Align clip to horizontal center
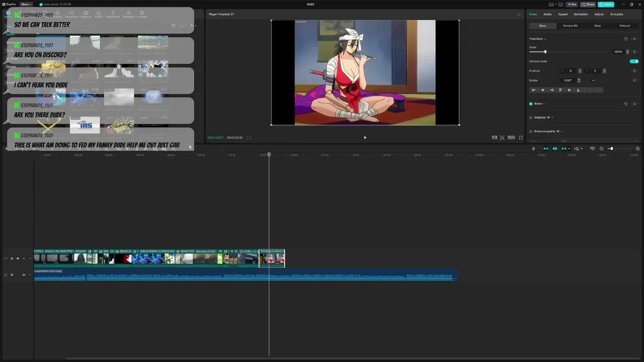Viewport: 644px width, 362px height. tap(543, 90)
